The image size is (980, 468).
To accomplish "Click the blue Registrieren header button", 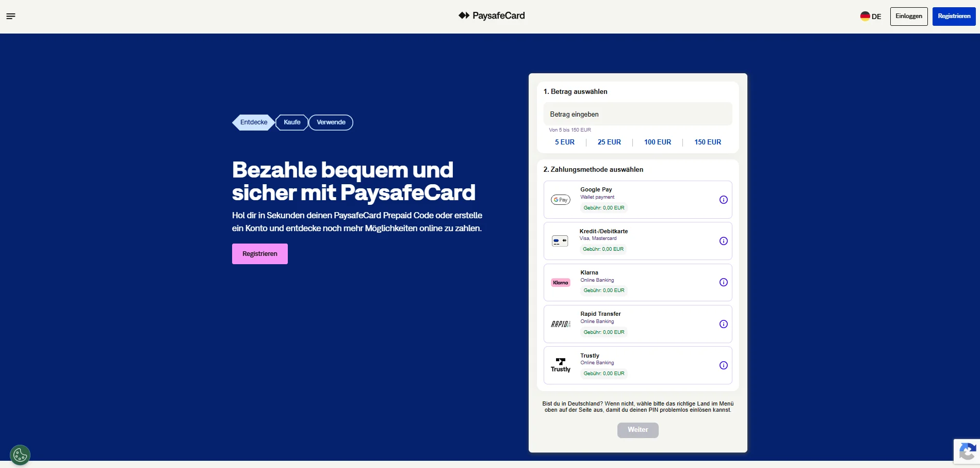I will pyautogui.click(x=954, y=16).
